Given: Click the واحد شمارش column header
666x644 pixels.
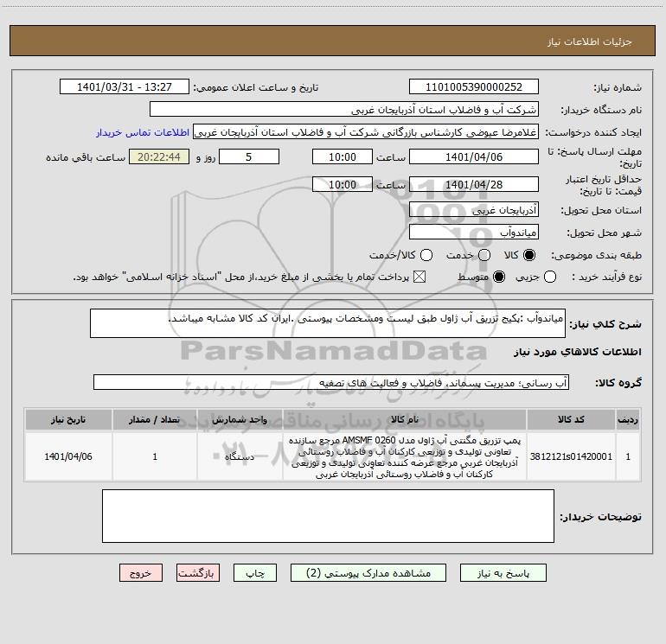Looking at the screenshot, I should [x=240, y=419].
